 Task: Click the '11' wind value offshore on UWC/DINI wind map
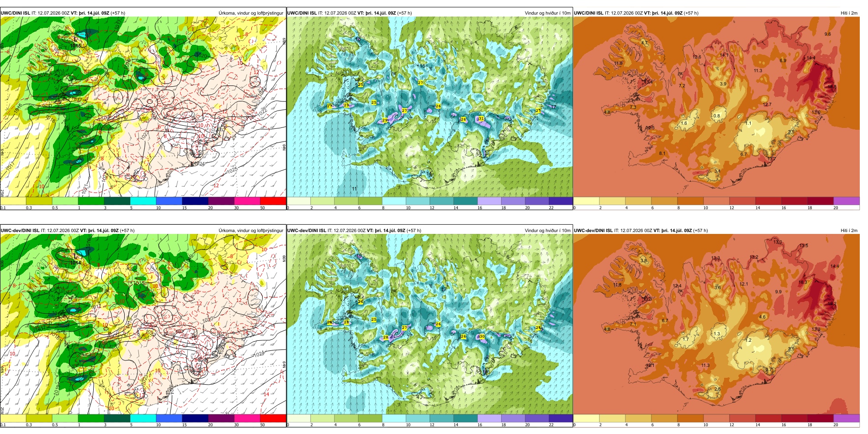point(355,189)
